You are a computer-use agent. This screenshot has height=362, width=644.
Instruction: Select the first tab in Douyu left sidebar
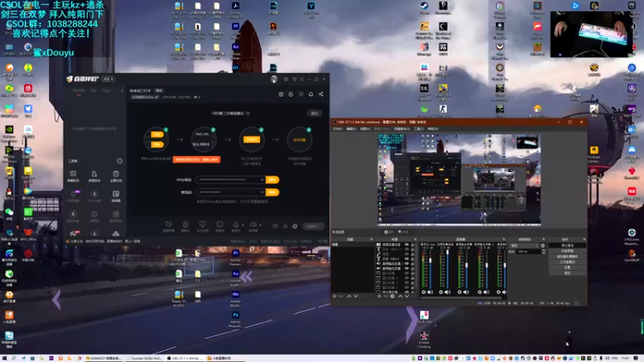point(78,91)
